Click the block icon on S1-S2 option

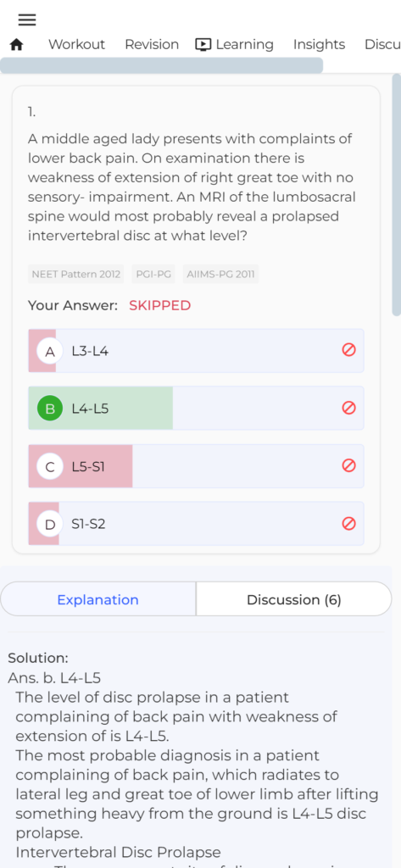pos(348,523)
